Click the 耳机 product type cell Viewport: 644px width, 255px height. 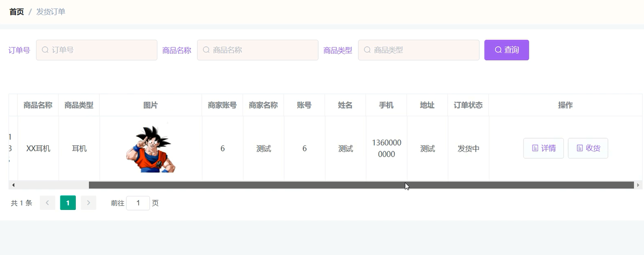tap(79, 149)
